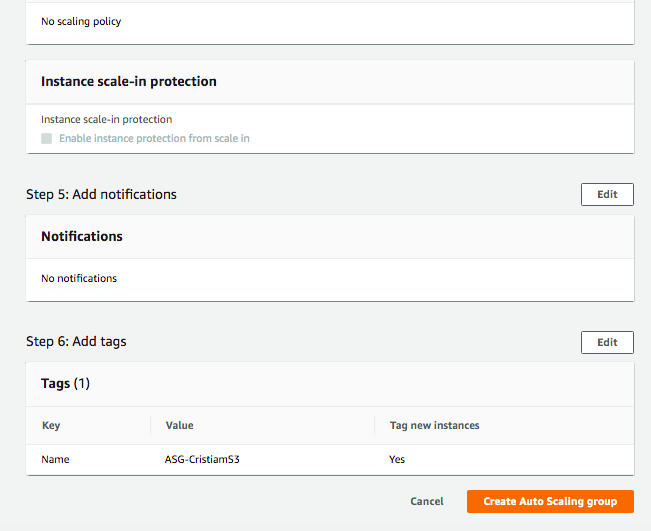
Task: Click the Yes cell in tags table
Action: [x=397, y=459]
